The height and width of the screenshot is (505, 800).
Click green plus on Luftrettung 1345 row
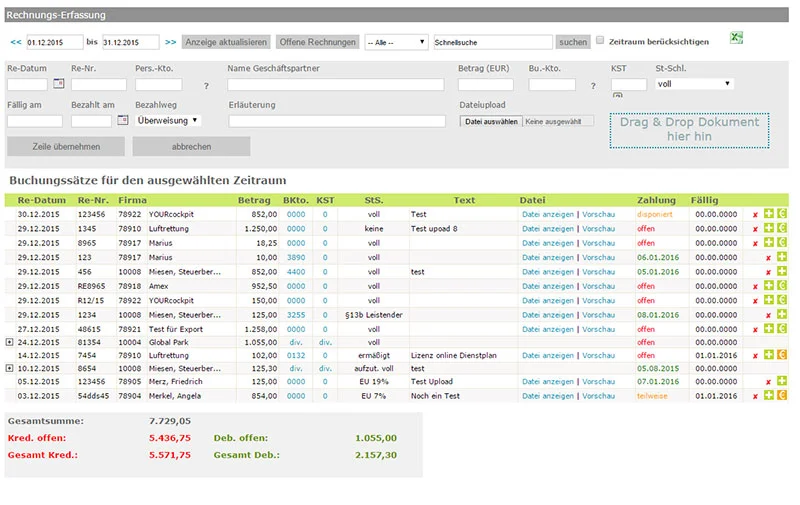pos(768,228)
